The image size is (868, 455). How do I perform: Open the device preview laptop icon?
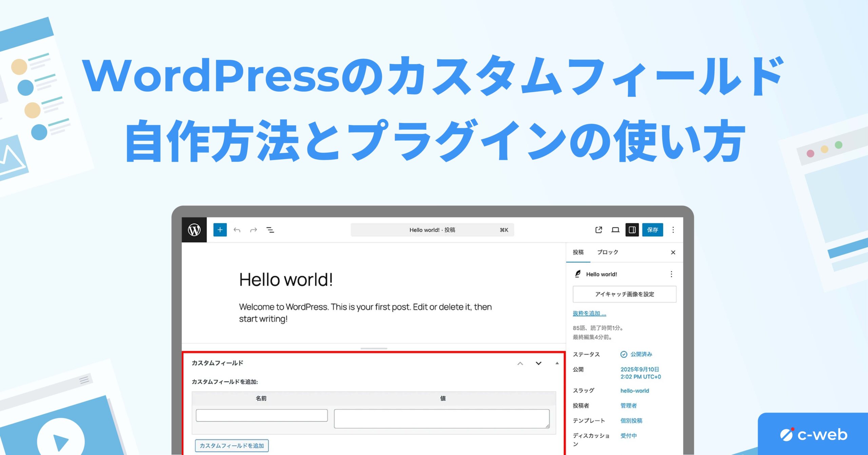pyautogui.click(x=615, y=230)
